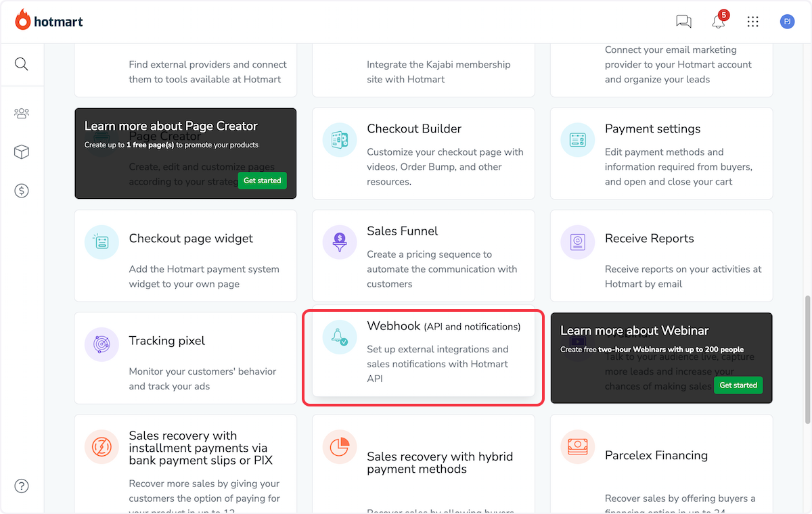The image size is (812, 514).
Task: Click 'Learn more about Page Creator' heading
Action: [x=171, y=126]
